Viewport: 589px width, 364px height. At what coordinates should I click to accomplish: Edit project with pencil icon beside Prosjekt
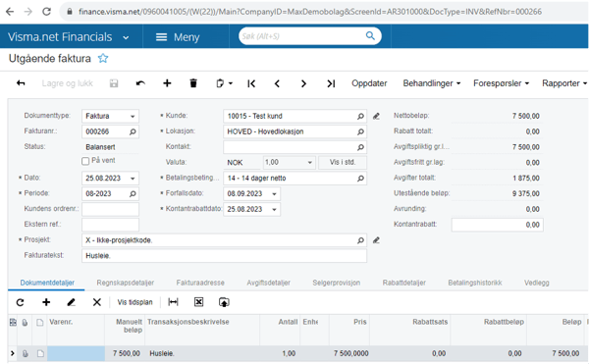[376, 240]
